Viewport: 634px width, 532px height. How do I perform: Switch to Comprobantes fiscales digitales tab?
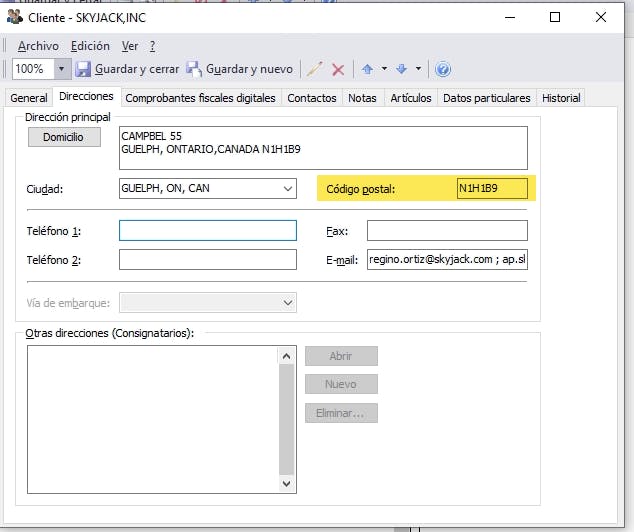click(x=200, y=98)
